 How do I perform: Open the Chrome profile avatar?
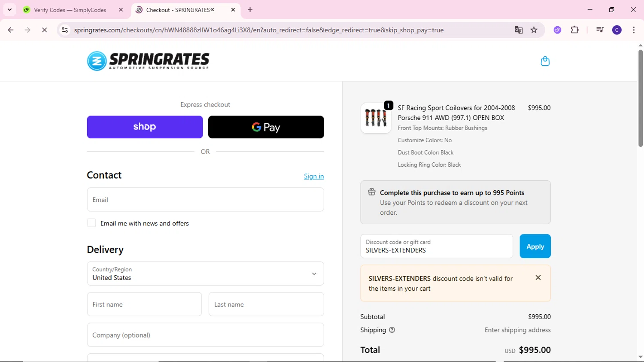[617, 30]
